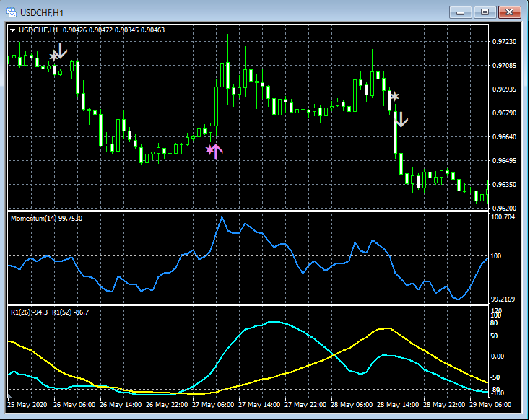530x420 pixels.
Task: Click the 0.97230 price scale label
Action: pos(505,42)
